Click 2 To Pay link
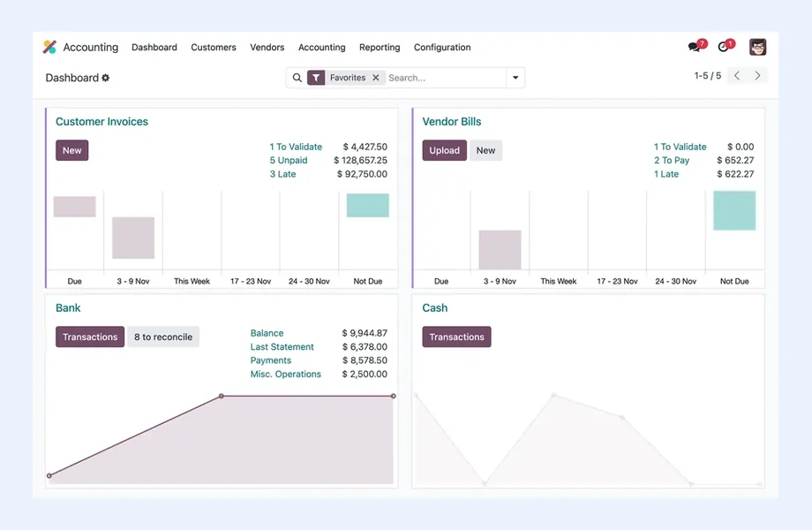This screenshot has height=530, width=812. pyautogui.click(x=672, y=161)
